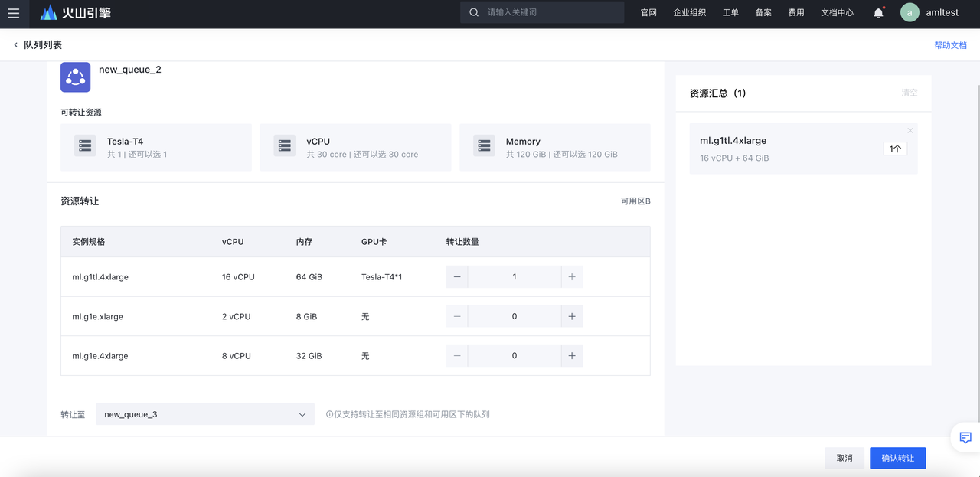
Task: Click the quantity field for ml.g1tl.4xlarge
Action: (x=514, y=277)
